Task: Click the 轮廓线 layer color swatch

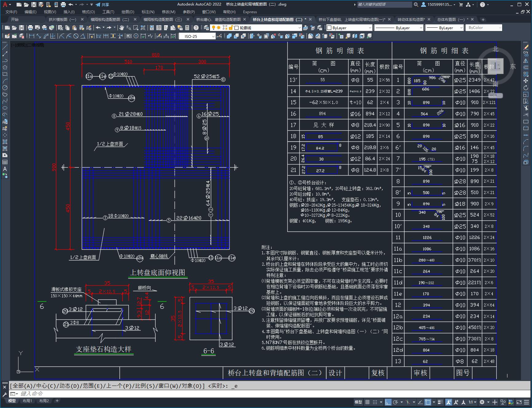Action: pos(237,28)
